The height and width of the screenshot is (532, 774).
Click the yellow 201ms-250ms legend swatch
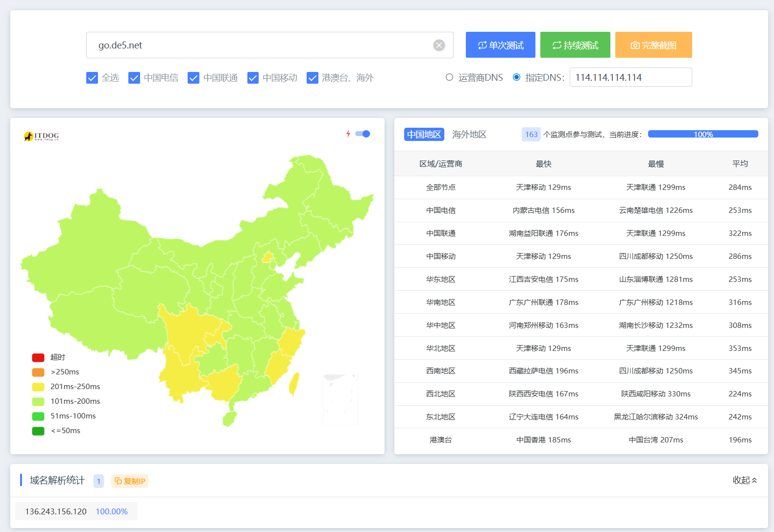click(38, 387)
